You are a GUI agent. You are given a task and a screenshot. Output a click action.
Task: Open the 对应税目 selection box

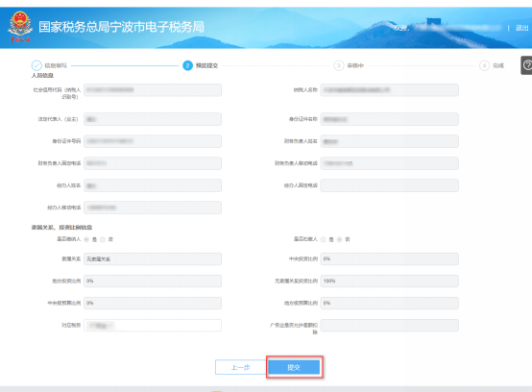(153, 325)
